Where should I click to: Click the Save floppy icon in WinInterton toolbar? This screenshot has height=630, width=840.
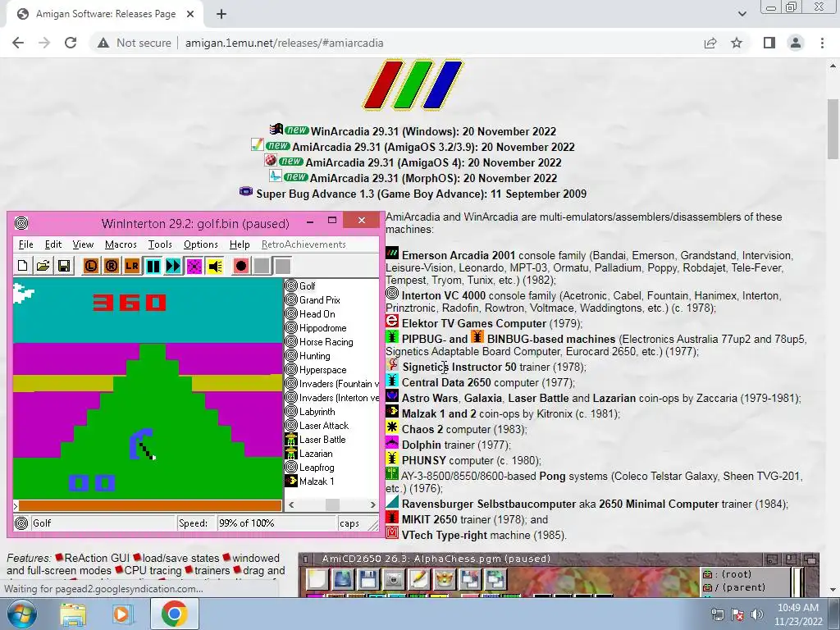click(64, 266)
